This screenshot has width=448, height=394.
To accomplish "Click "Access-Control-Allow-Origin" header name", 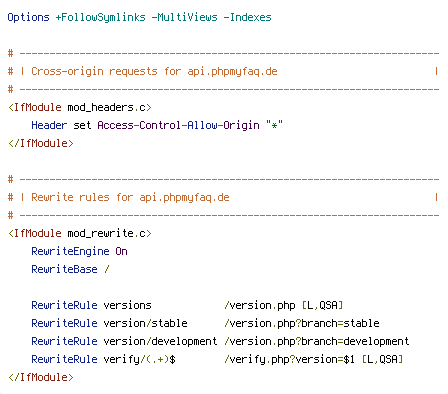I will pyautogui.click(x=178, y=125).
